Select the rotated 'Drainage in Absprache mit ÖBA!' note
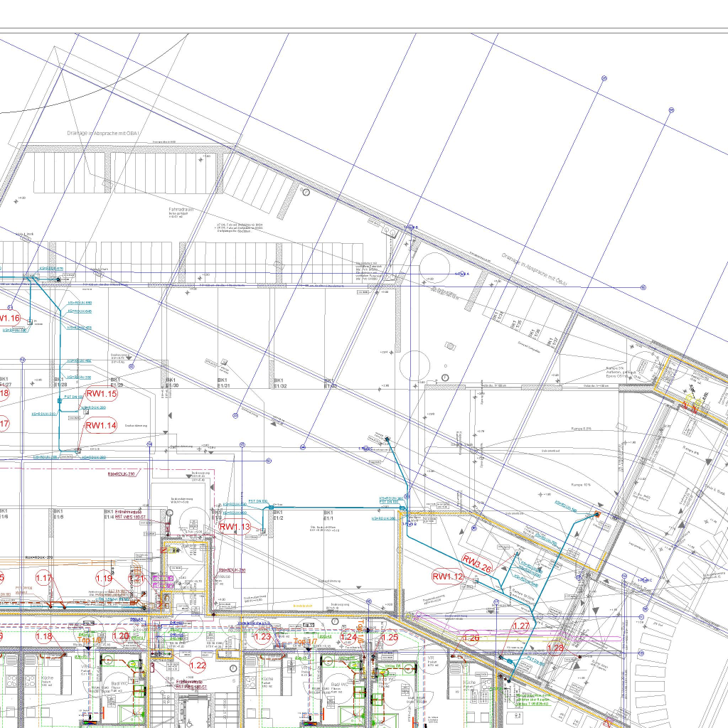The width and height of the screenshot is (728, 728). pos(535,269)
